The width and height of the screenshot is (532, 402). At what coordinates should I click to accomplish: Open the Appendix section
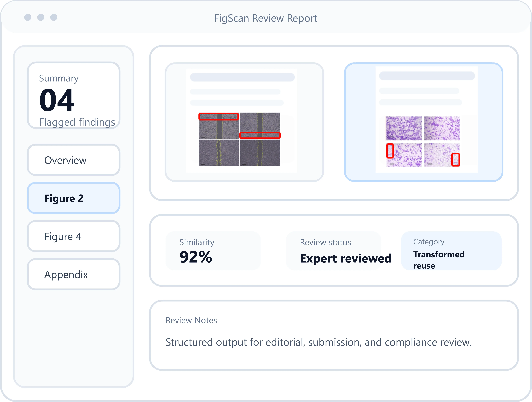click(x=73, y=274)
